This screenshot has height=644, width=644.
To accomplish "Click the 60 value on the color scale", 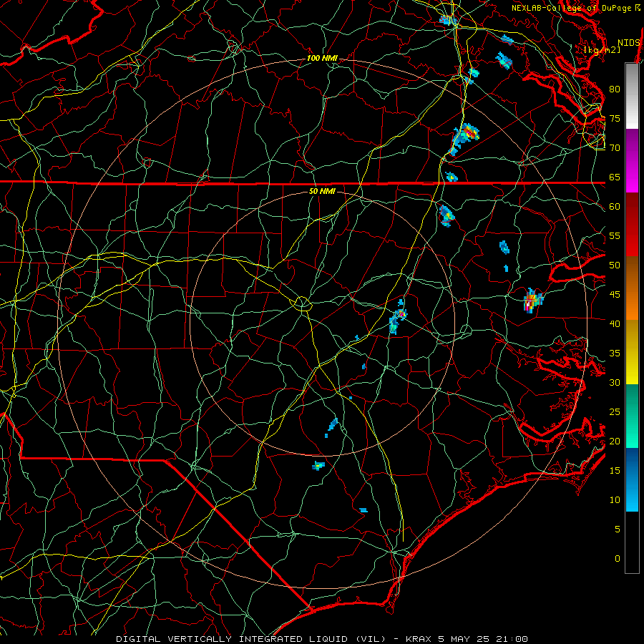I will pos(615,207).
